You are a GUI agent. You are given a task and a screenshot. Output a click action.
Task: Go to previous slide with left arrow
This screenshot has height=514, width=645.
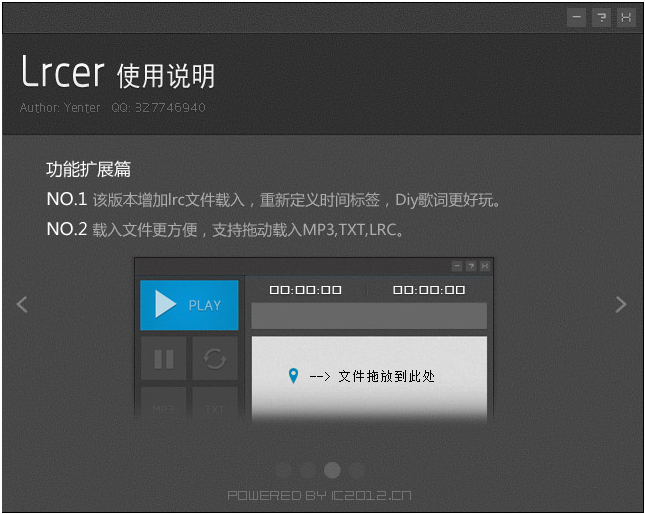[22, 304]
